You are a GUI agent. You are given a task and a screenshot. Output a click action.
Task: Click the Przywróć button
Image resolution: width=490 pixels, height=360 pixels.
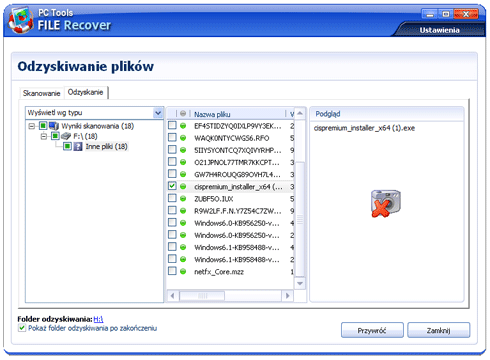pos(372,330)
